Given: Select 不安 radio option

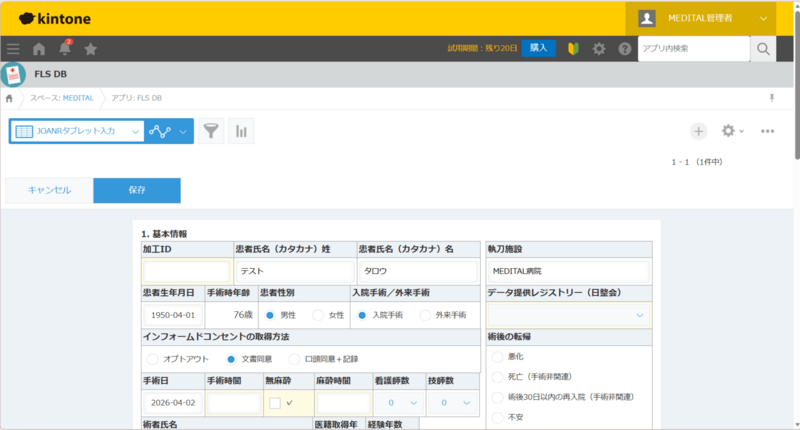Looking at the screenshot, I should pos(497,417).
